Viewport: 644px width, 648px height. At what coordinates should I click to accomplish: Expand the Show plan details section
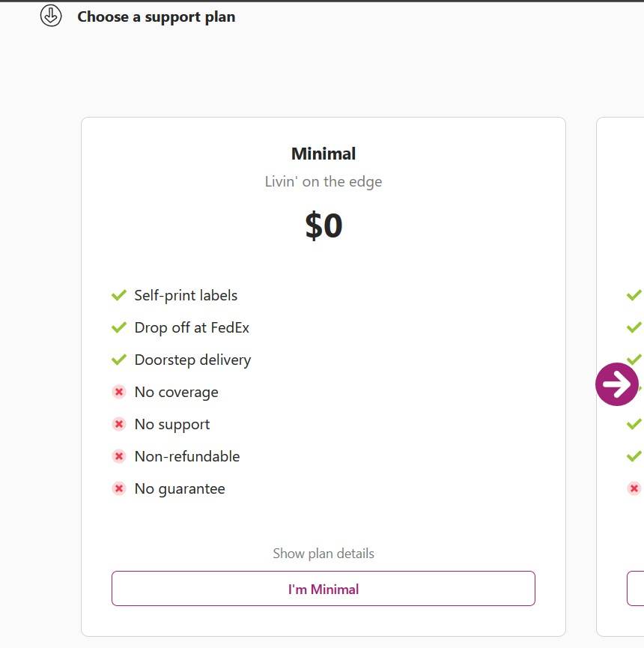point(323,553)
